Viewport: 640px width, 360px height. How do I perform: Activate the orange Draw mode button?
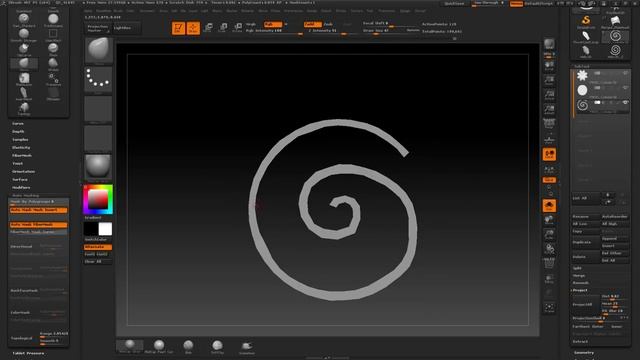[193, 28]
